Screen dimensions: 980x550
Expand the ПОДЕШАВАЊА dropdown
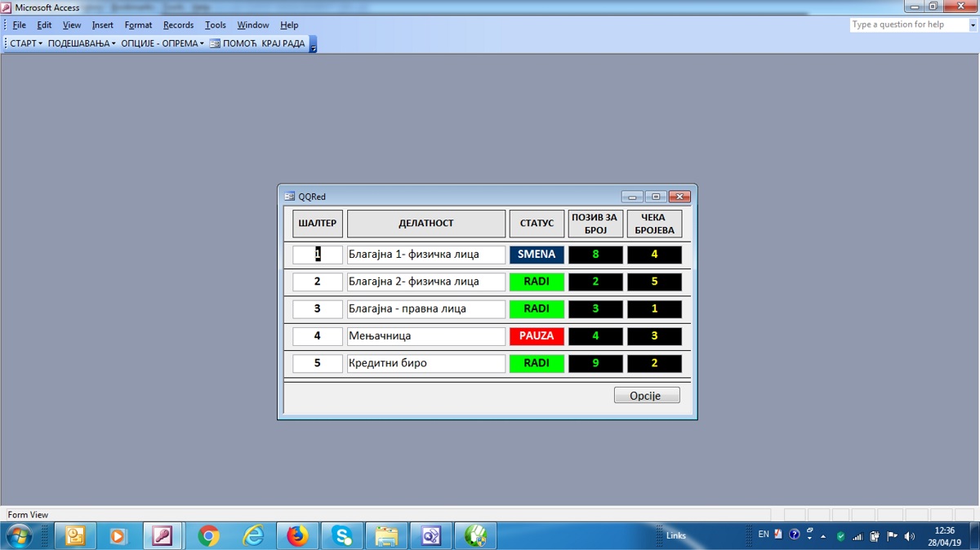click(82, 43)
